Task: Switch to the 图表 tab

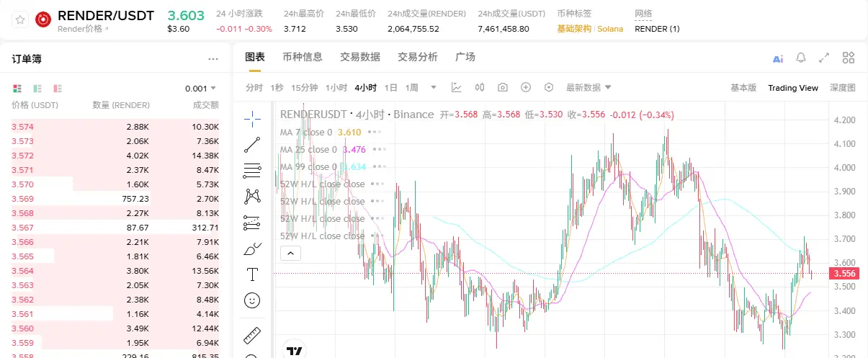Action: (255, 58)
